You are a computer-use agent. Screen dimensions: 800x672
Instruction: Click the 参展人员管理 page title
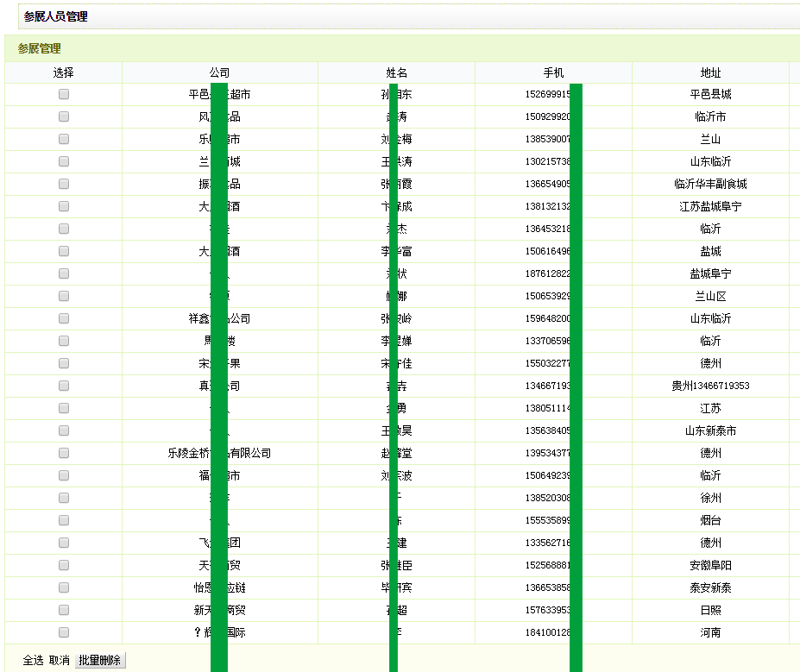click(x=55, y=16)
